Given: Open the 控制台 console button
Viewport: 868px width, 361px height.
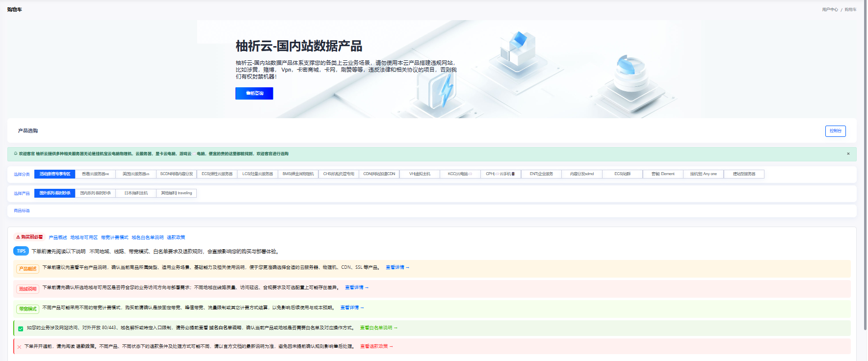Looking at the screenshot, I should click(835, 131).
